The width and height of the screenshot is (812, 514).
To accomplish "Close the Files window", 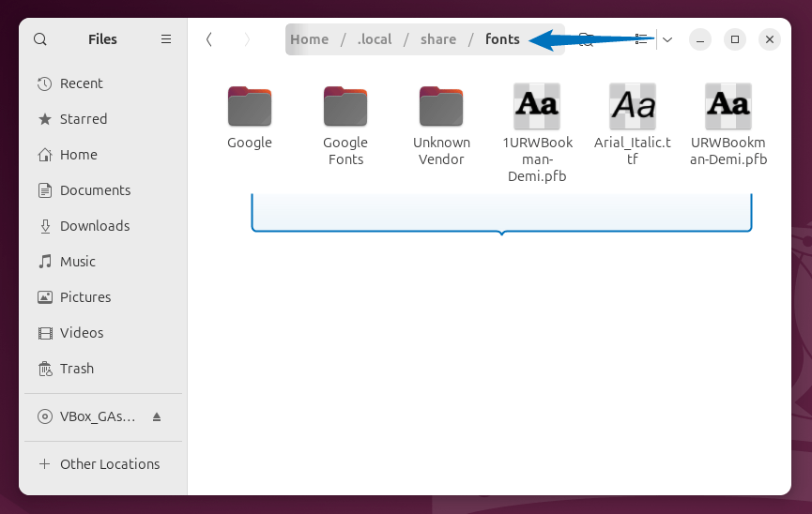I will (770, 39).
